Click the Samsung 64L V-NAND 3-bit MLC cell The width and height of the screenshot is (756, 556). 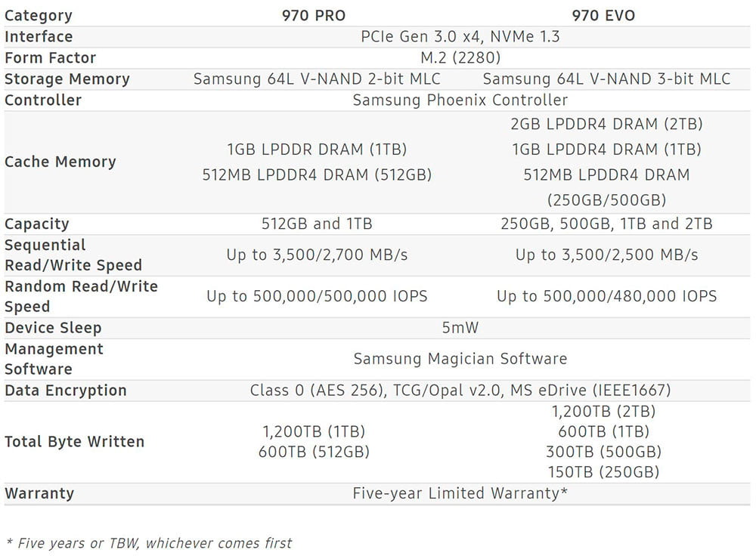606,79
